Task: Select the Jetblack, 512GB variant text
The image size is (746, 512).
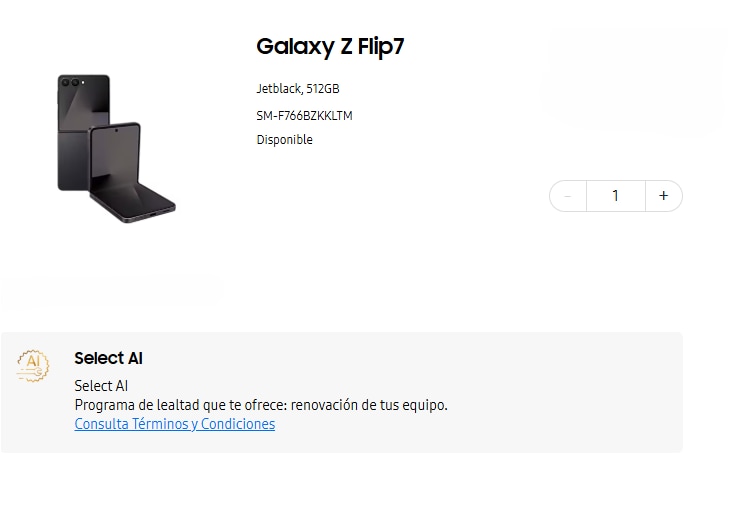Action: (298, 89)
